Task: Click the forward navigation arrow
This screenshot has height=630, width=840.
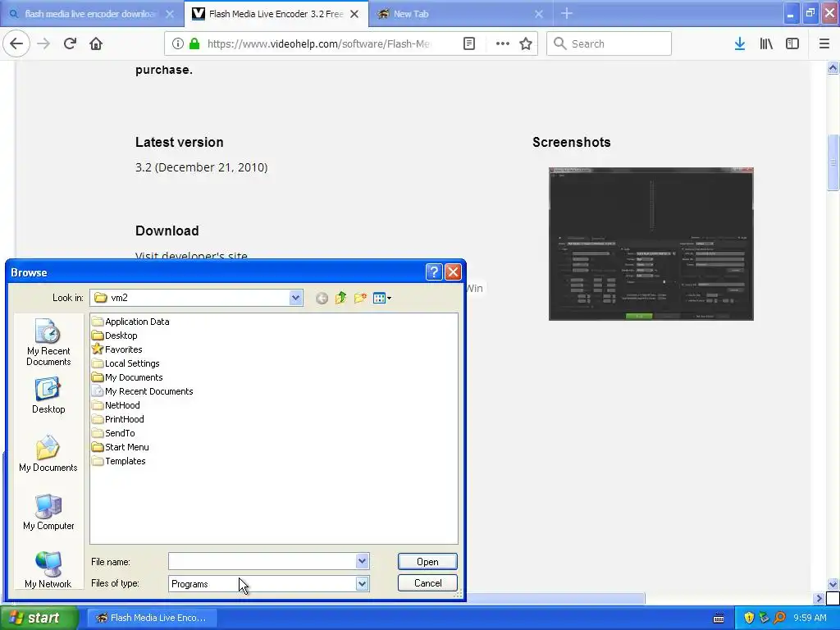Action: (x=44, y=43)
